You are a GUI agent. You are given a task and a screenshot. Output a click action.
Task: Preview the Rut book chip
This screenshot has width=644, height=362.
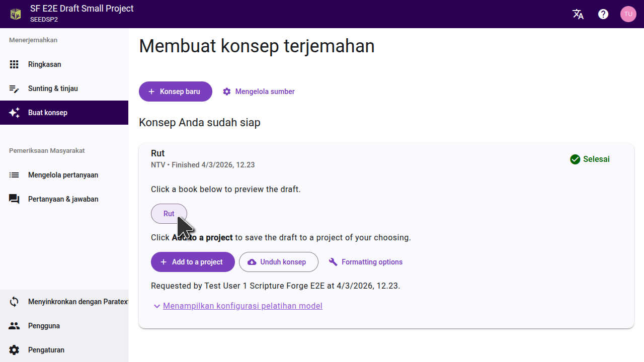(x=169, y=214)
